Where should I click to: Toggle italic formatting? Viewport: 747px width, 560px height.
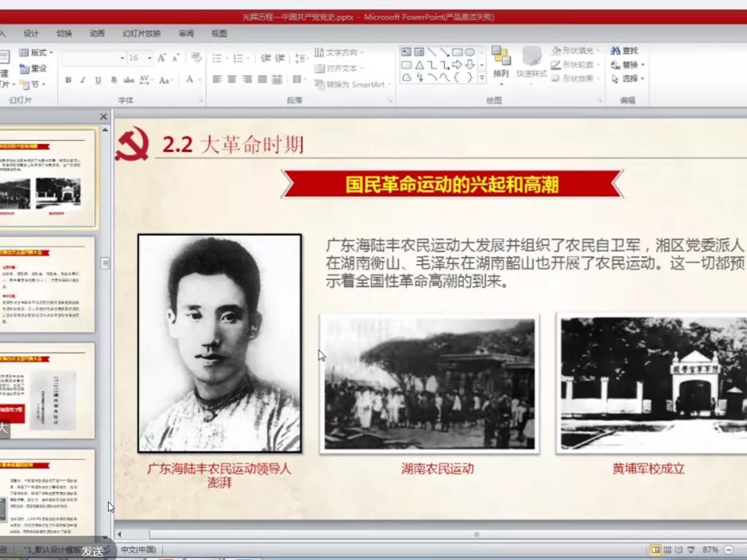coord(82,80)
